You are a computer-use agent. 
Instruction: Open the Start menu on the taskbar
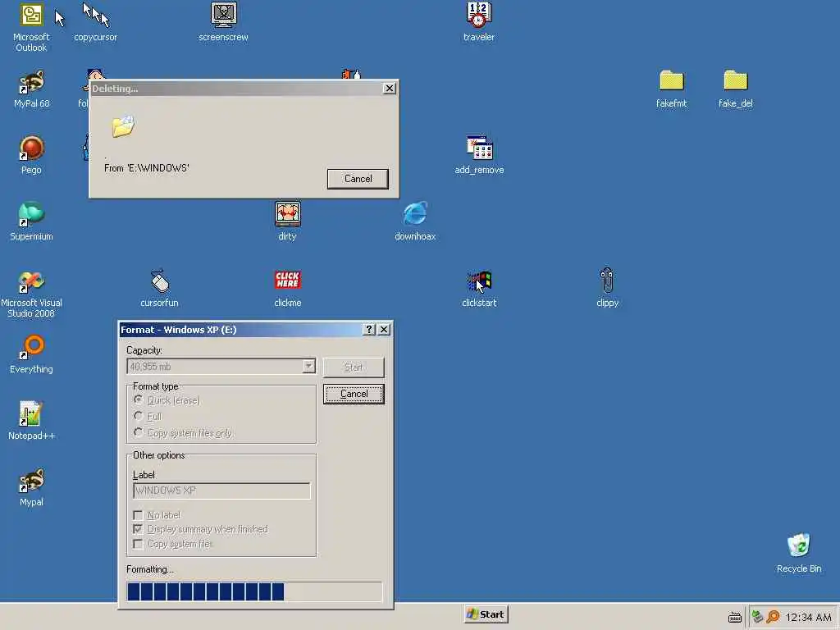[486, 614]
